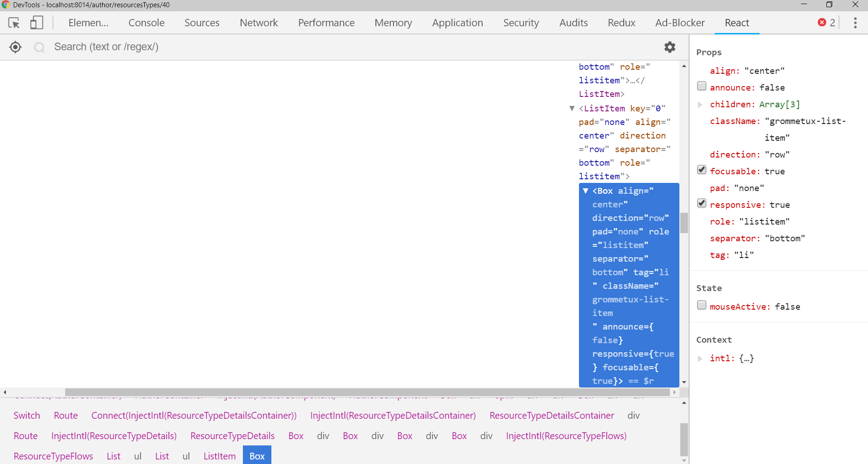Click the red error count indicator

826,23
